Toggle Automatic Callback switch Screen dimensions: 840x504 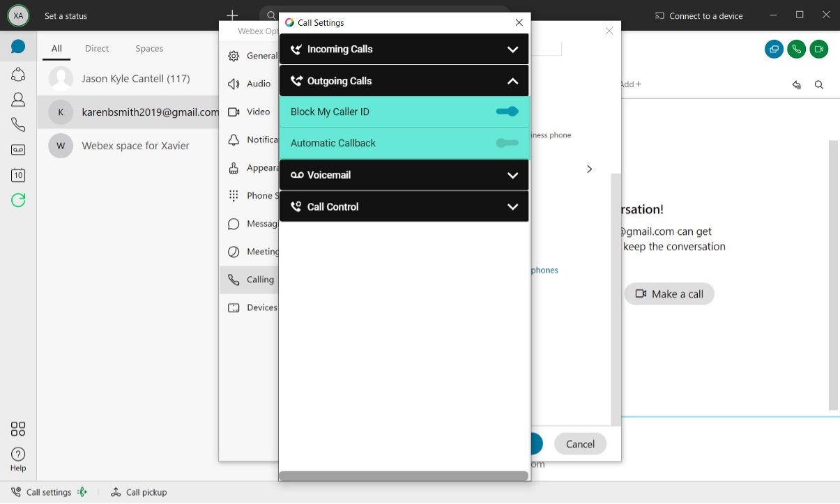(507, 143)
